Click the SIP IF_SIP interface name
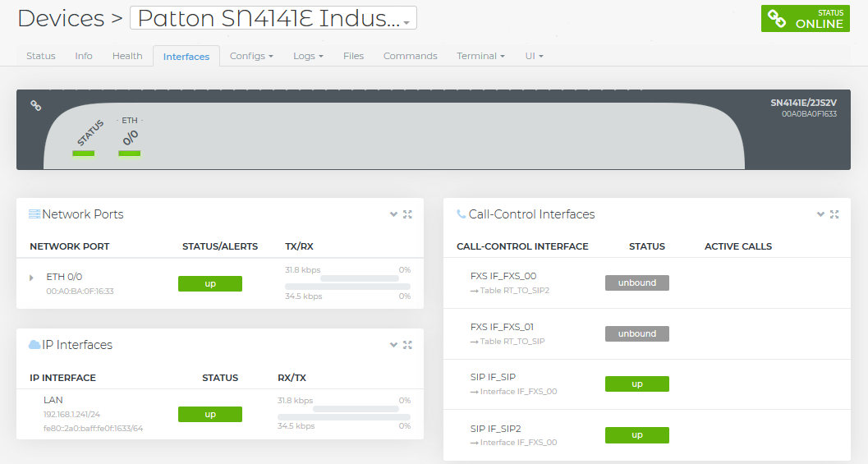 (x=493, y=377)
